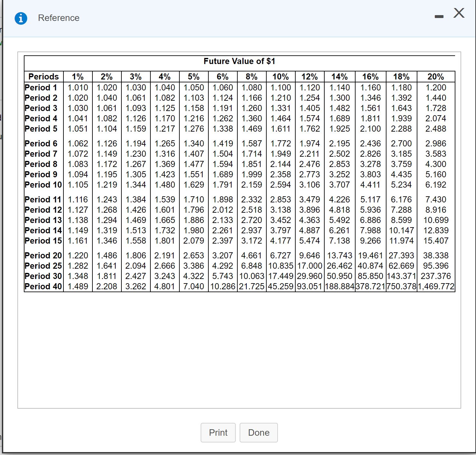Select the 5% column header
This screenshot has width=476, height=455.
(194, 77)
